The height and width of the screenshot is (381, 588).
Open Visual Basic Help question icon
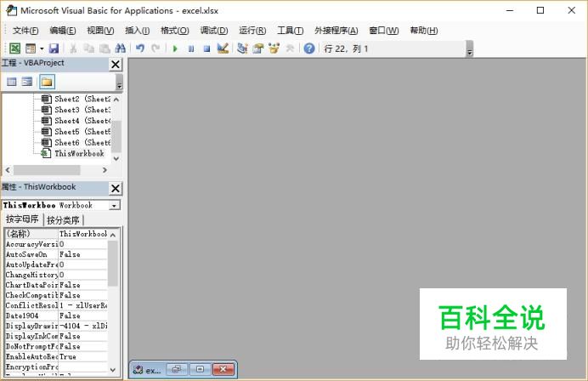309,48
